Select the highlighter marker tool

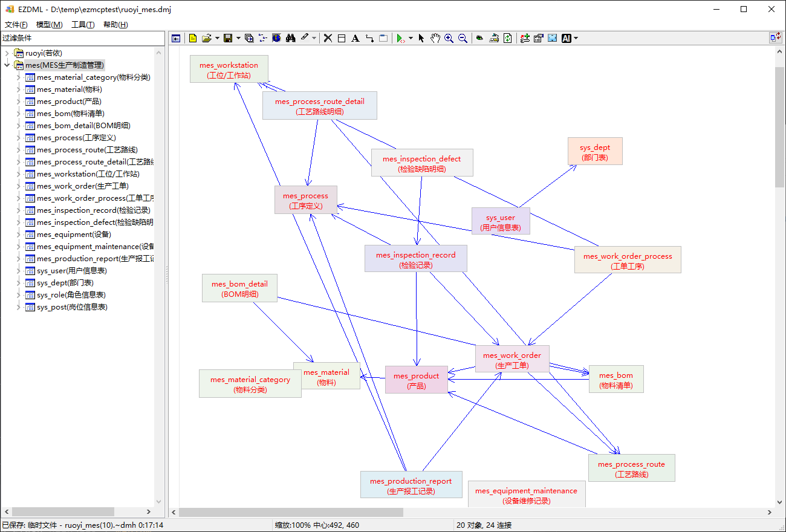pyautogui.click(x=305, y=37)
